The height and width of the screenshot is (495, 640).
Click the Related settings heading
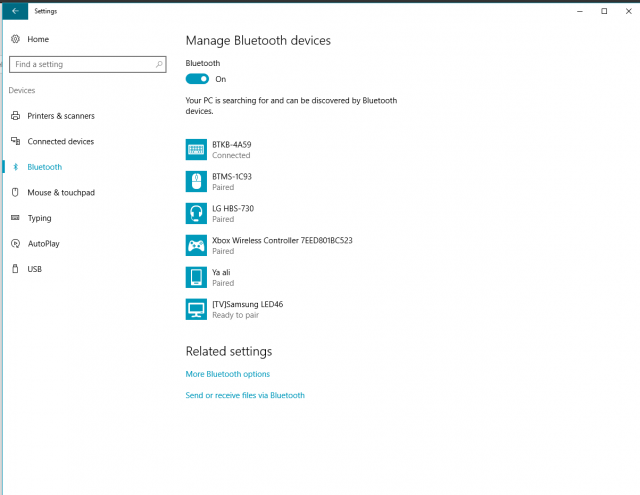pos(229,351)
